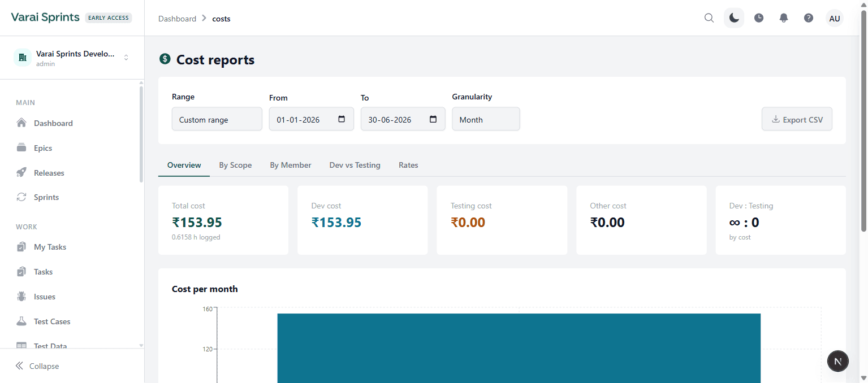The width and height of the screenshot is (868, 383).
Task: Click the My Tasks clipboard icon
Action: pyautogui.click(x=21, y=247)
